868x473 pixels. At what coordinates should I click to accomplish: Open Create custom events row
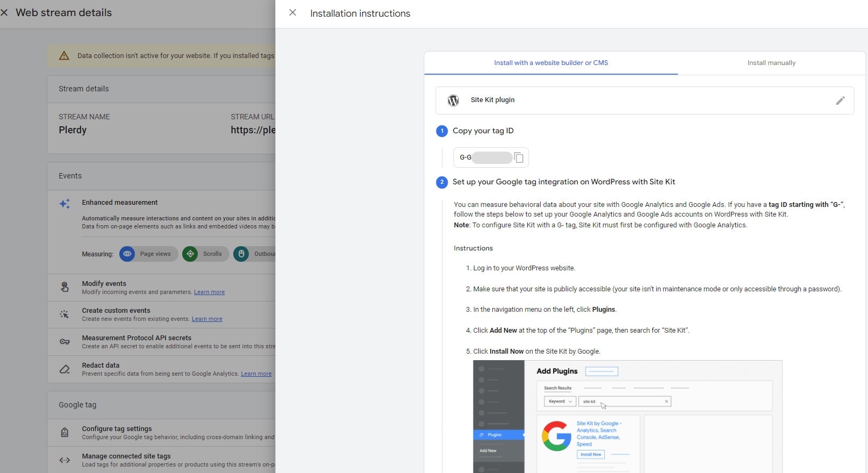point(161,314)
